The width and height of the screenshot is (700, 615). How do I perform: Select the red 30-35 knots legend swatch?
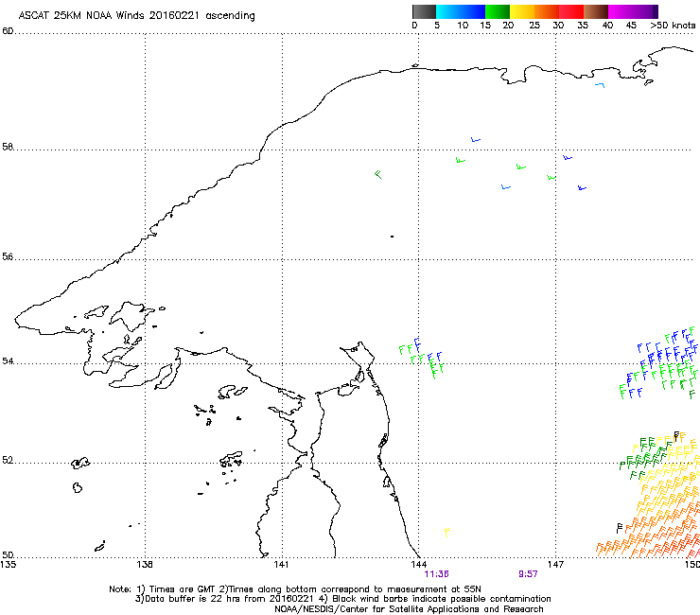click(x=571, y=11)
